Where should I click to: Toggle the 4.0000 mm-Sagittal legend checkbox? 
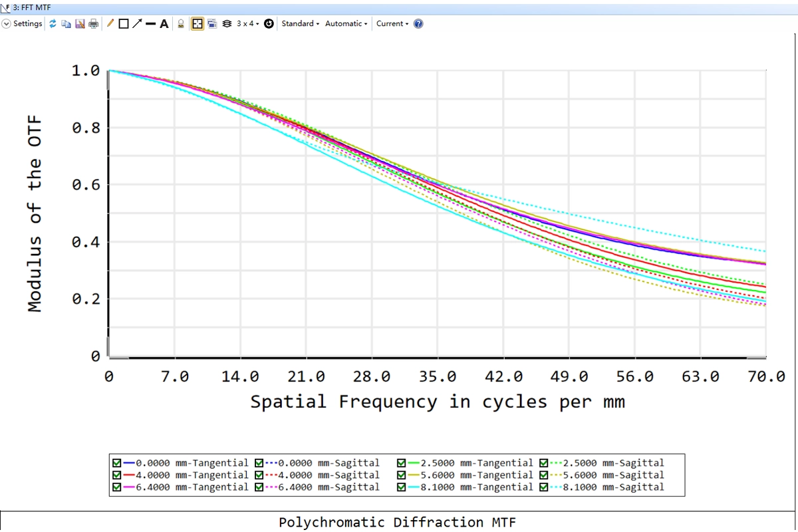(x=259, y=475)
